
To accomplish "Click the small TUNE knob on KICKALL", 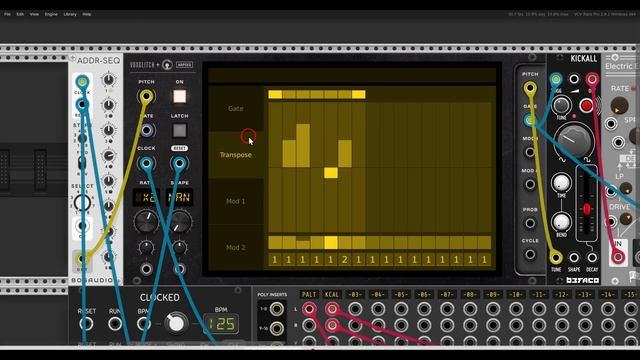I will pyautogui.click(x=561, y=105).
